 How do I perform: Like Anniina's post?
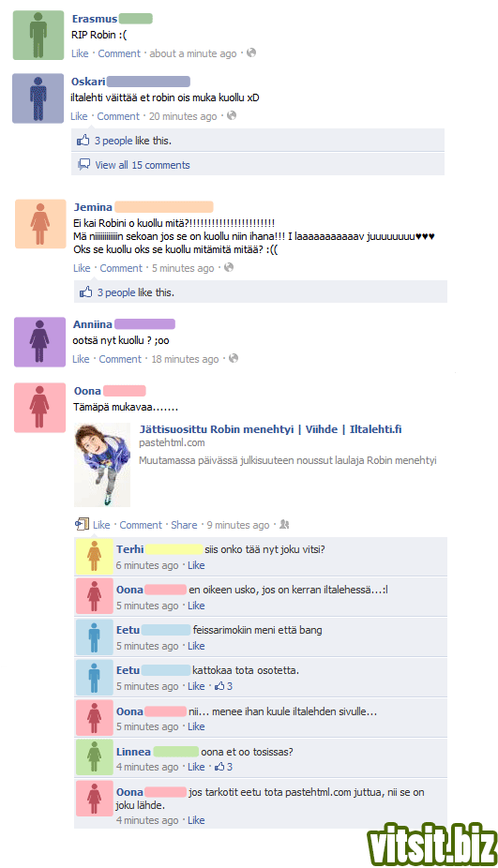(x=81, y=359)
